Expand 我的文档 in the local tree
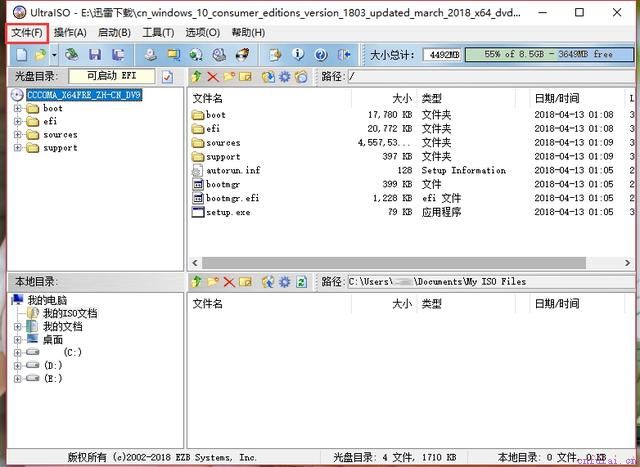The image size is (640, 467). pos(18,327)
